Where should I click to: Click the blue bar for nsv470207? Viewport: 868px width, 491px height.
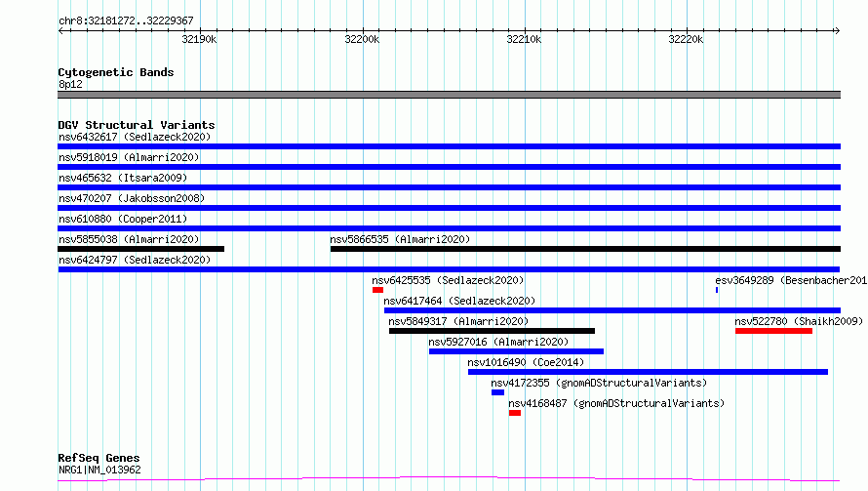(449, 208)
